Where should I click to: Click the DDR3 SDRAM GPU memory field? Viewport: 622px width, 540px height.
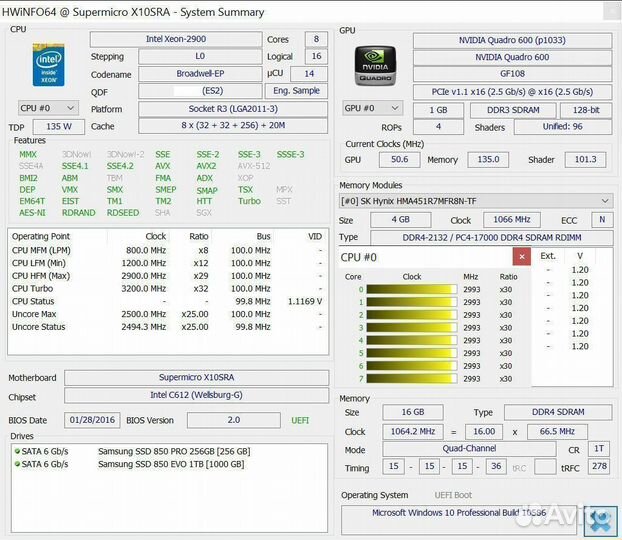(x=513, y=110)
